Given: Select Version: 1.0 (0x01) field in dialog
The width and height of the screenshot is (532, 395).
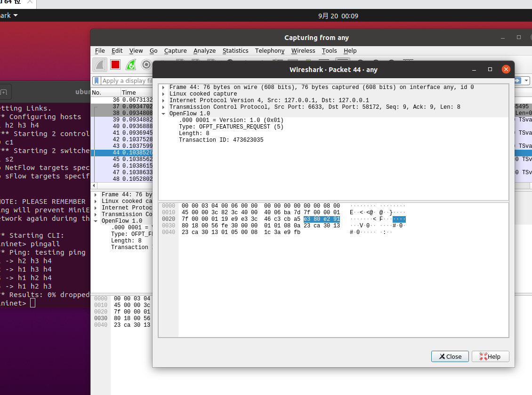Looking at the screenshot, I should [x=231, y=120].
